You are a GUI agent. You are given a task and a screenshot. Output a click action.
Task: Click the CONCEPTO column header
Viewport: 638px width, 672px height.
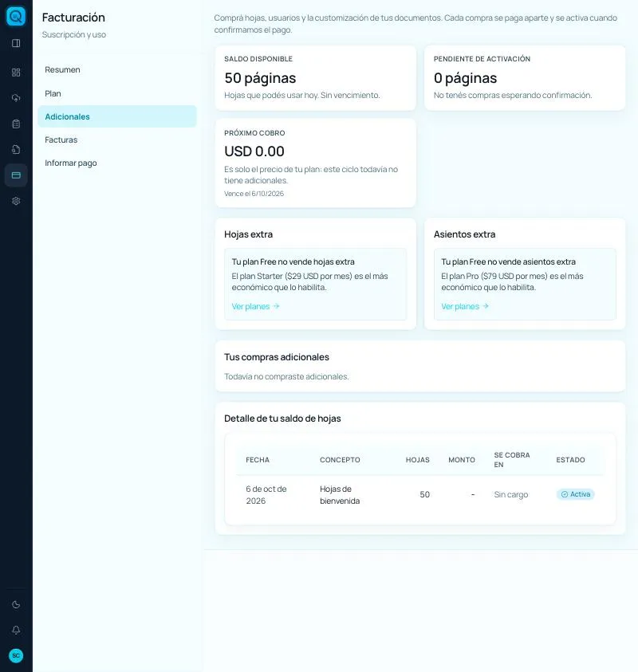pyautogui.click(x=340, y=460)
